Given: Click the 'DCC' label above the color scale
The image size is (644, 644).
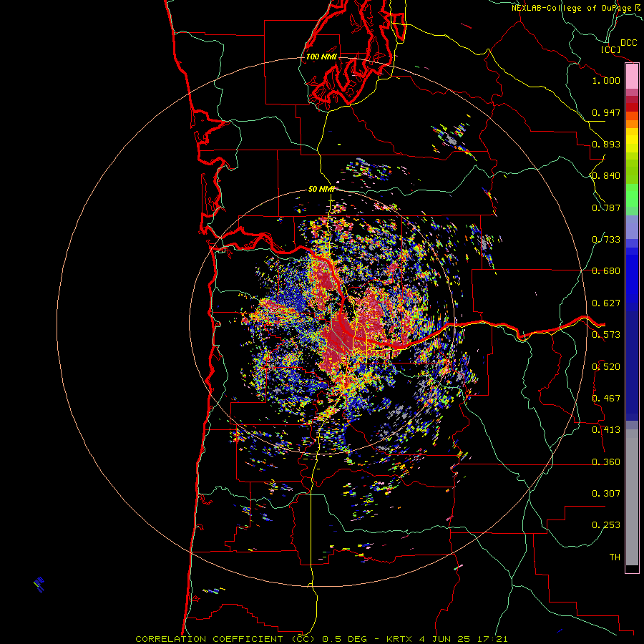Looking at the screenshot, I should click(629, 43).
